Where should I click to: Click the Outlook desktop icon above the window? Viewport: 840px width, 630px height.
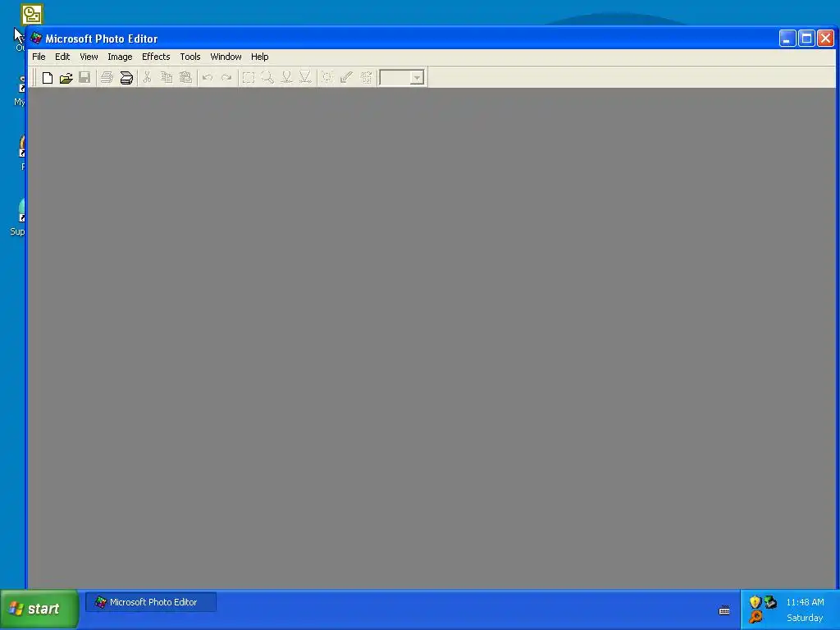pyautogui.click(x=32, y=15)
